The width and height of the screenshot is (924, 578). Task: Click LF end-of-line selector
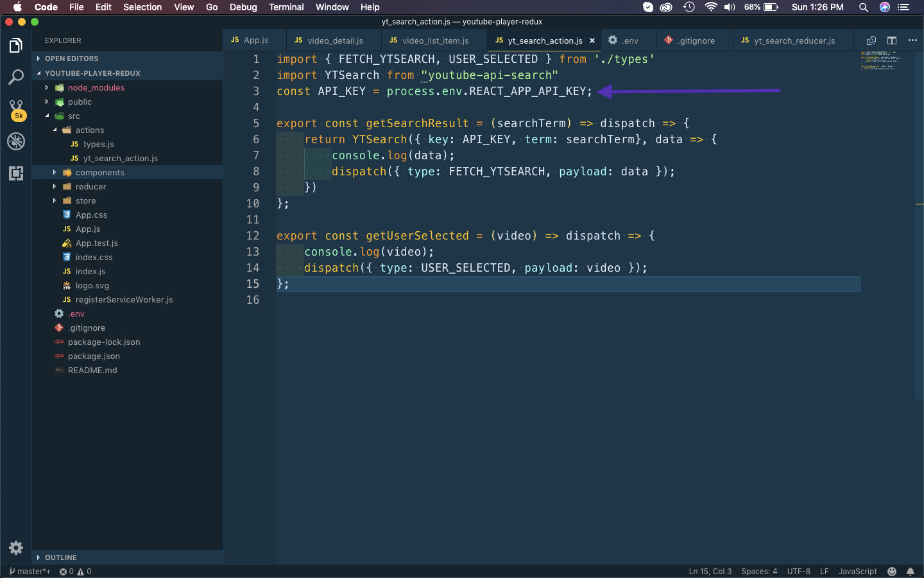point(825,572)
